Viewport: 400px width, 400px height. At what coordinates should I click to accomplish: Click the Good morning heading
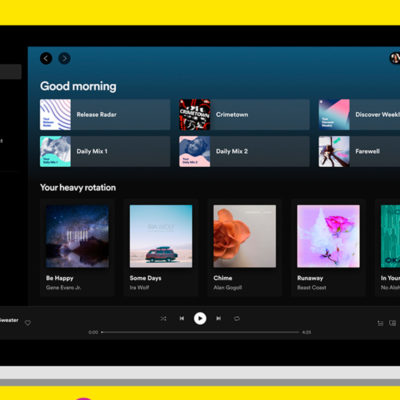click(x=78, y=86)
